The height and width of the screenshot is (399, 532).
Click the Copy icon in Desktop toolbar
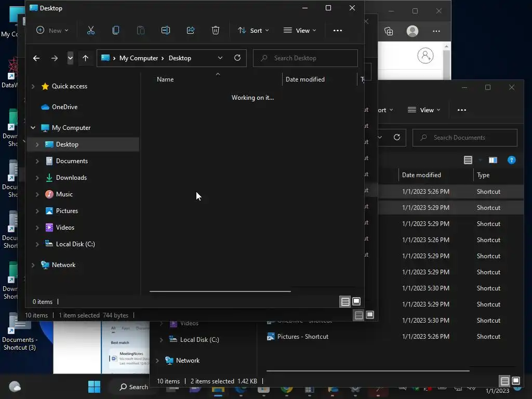116,31
